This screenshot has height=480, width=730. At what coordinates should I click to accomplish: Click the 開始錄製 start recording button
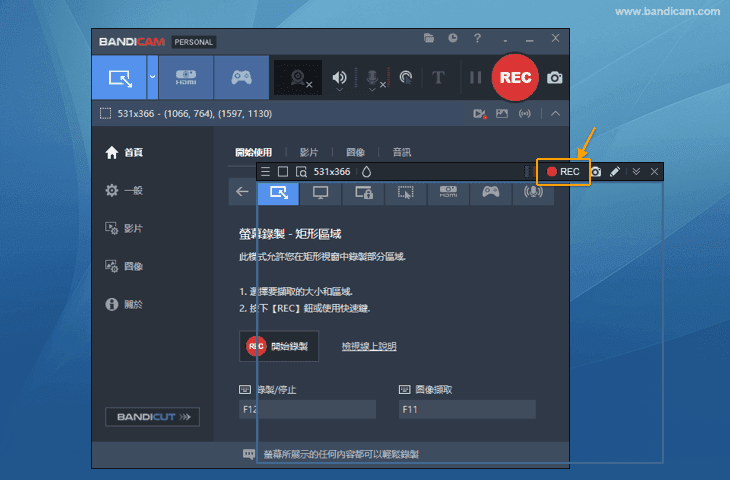(279, 346)
